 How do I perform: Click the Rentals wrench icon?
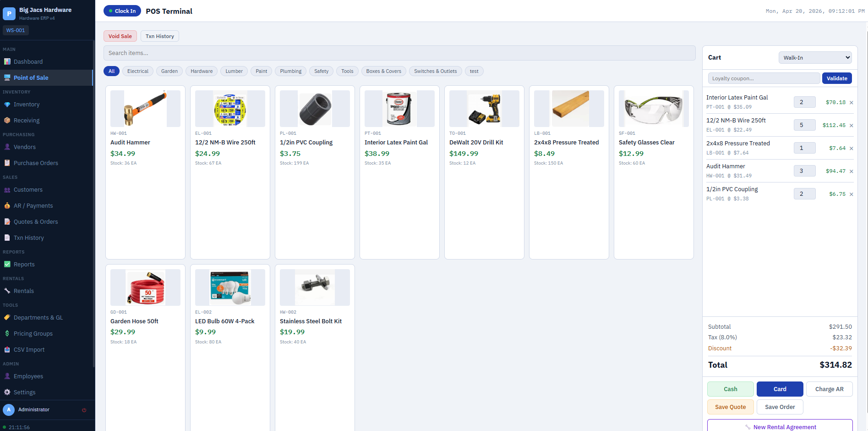click(7, 291)
